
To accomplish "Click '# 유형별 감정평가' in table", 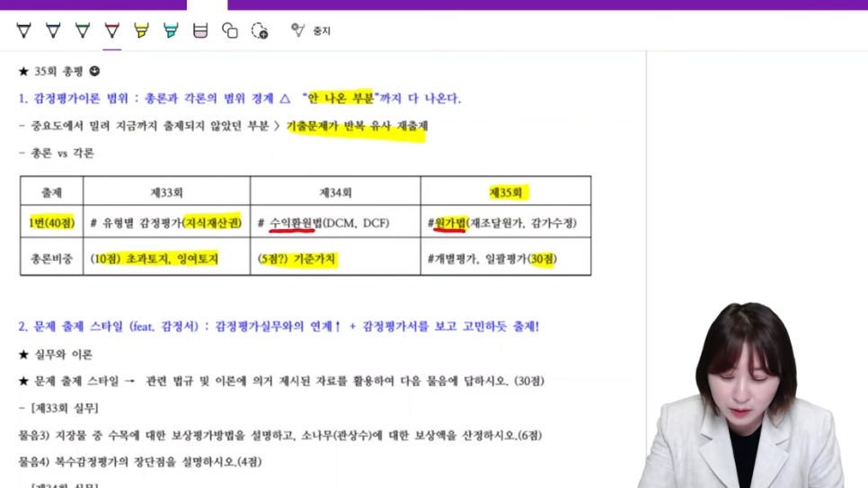I will point(136,223).
